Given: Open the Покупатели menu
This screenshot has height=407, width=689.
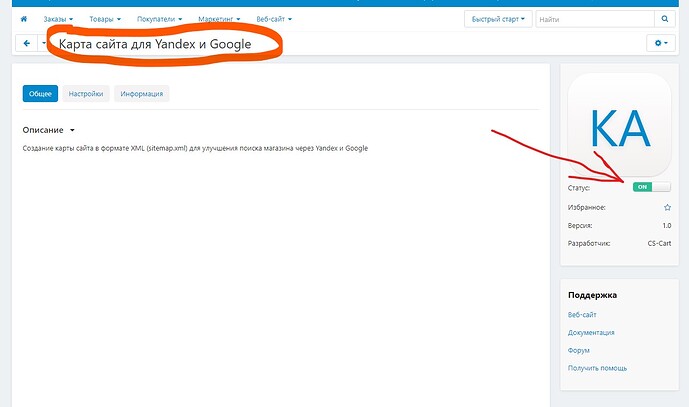Looking at the screenshot, I should point(160,19).
